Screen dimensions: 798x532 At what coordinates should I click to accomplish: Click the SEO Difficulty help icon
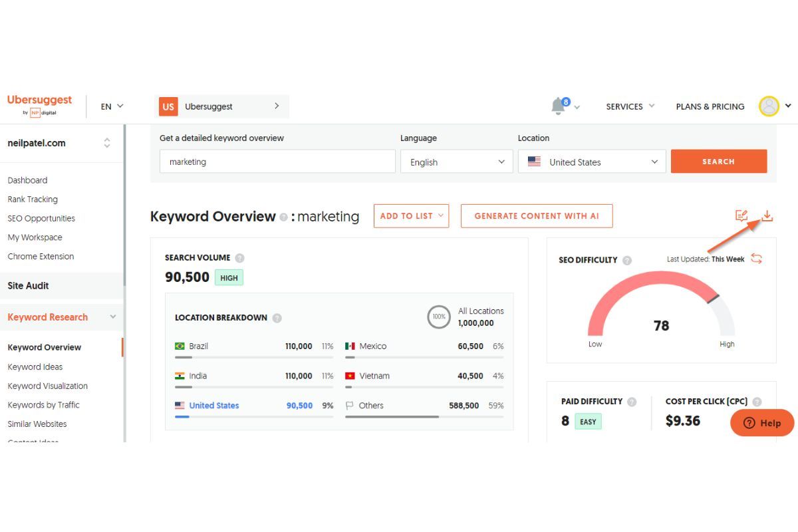click(626, 261)
